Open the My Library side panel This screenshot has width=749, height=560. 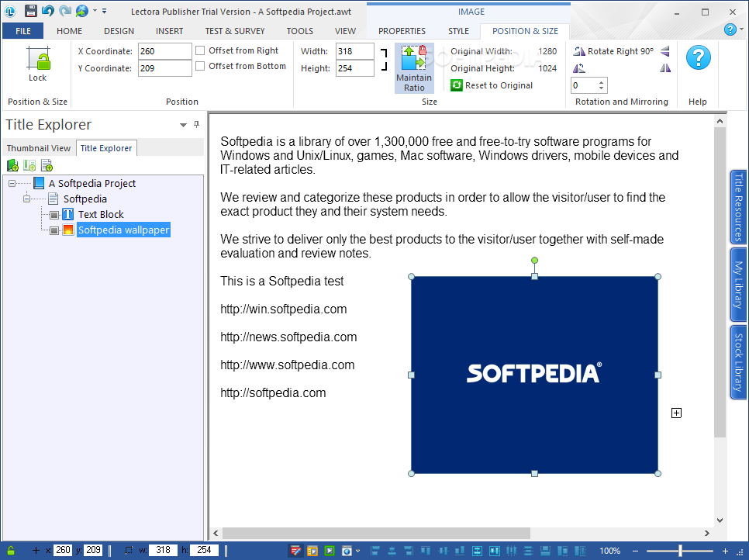[738, 285]
